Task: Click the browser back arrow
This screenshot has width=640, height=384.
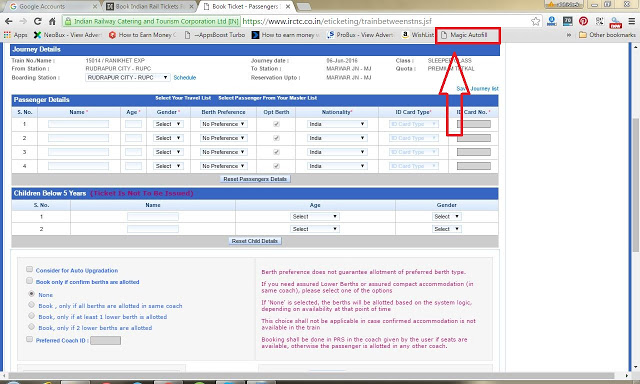Action: click(x=9, y=21)
